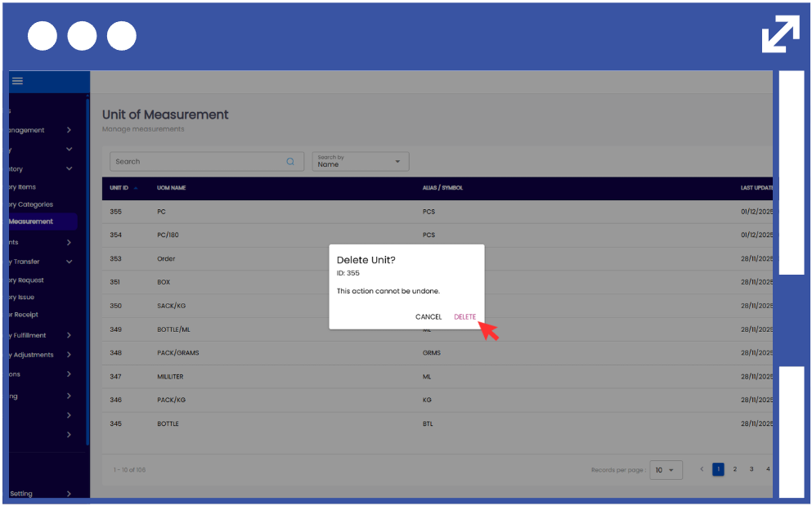
Task: Click the expand arrows icon in top-right corner
Action: tap(780, 34)
